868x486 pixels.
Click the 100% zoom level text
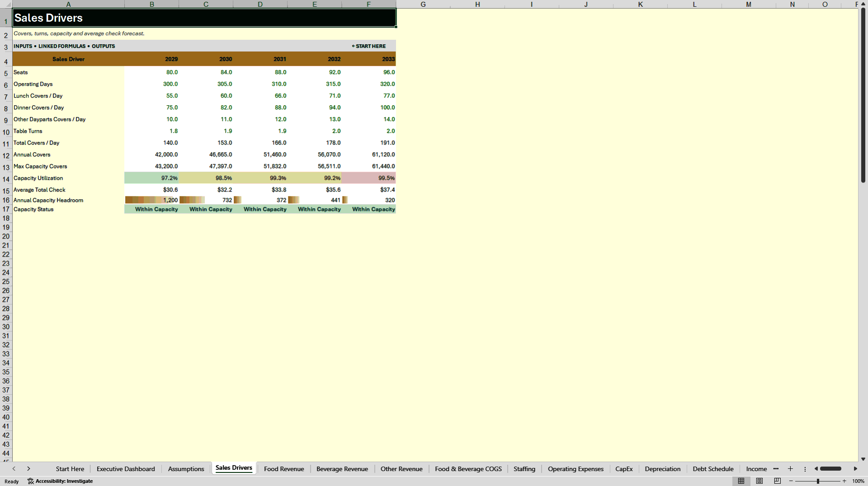[x=858, y=481]
